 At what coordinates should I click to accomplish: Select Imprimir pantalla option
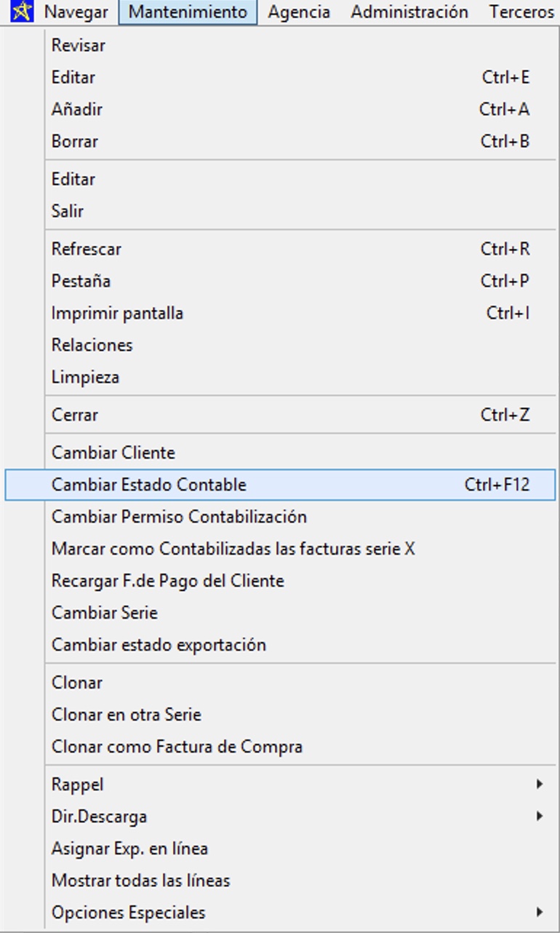point(117,313)
